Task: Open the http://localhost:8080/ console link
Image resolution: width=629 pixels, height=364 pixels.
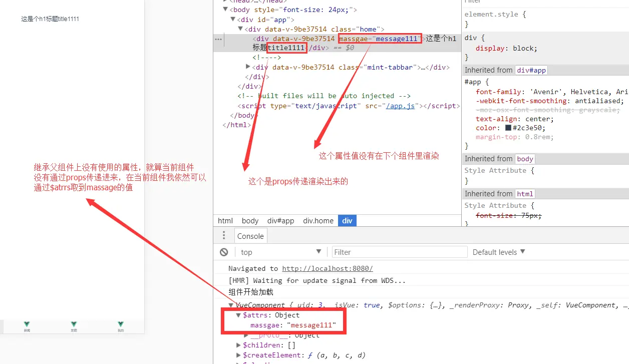Action: click(328, 269)
